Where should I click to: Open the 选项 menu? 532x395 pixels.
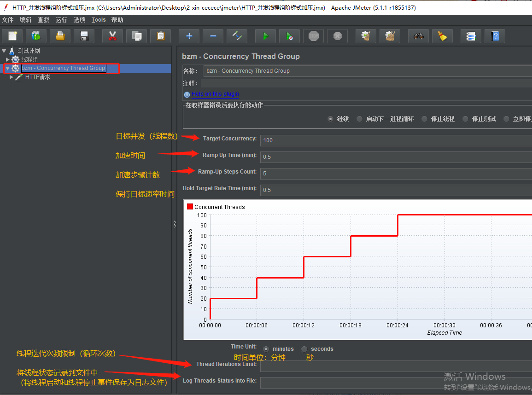click(79, 20)
